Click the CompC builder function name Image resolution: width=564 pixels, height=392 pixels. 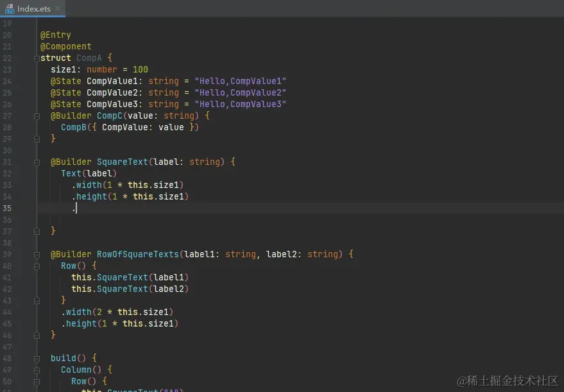pyautogui.click(x=109, y=115)
